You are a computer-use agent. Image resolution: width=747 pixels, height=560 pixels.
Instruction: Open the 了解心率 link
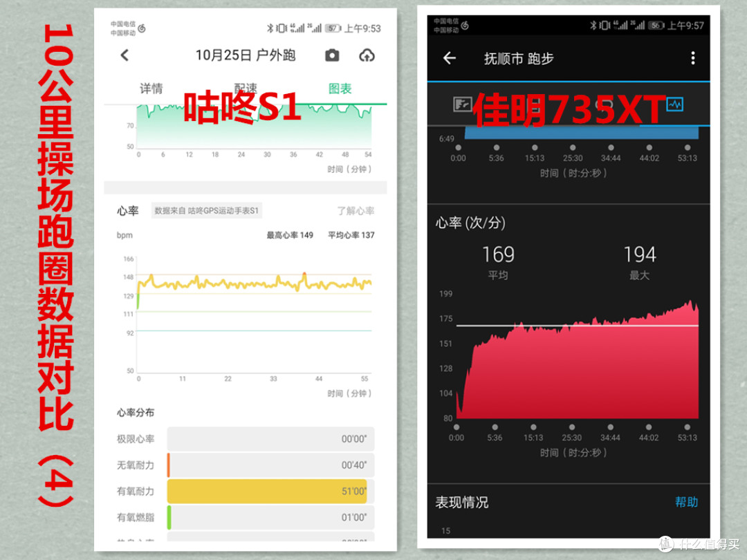pos(356,210)
